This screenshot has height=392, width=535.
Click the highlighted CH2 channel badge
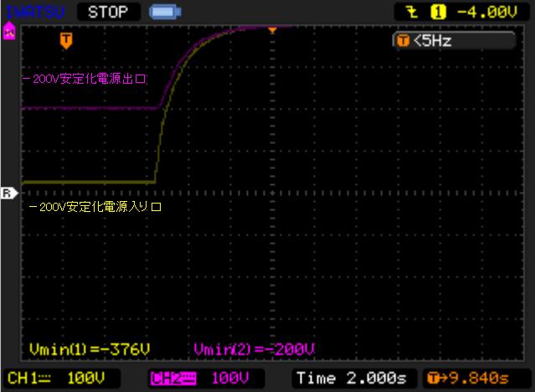tap(173, 379)
